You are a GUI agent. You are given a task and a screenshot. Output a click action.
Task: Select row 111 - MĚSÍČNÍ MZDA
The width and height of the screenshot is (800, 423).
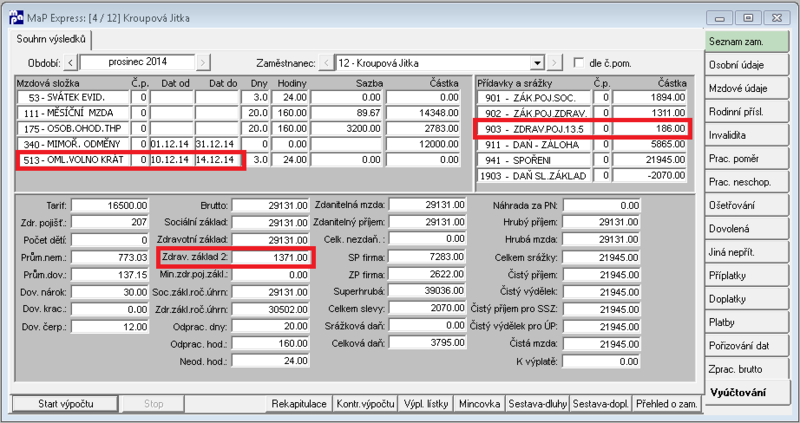239,113
